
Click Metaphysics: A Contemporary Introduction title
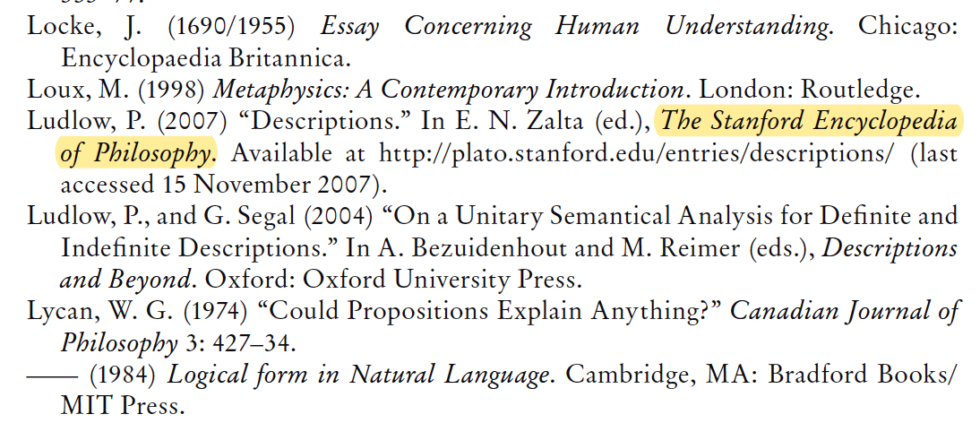449,90
